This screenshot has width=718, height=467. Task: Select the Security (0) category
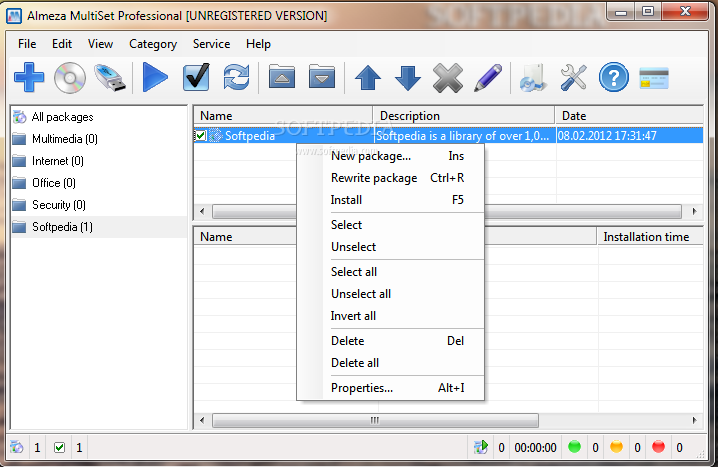pos(59,205)
